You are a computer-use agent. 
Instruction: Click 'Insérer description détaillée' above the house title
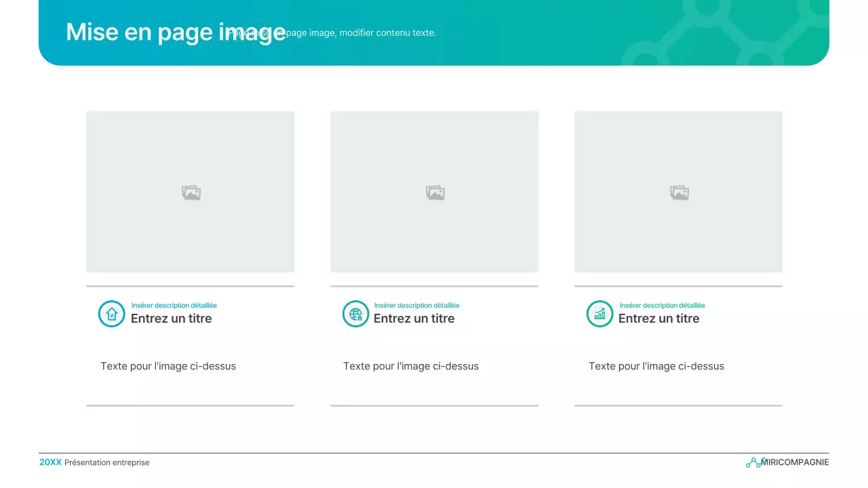coord(174,306)
